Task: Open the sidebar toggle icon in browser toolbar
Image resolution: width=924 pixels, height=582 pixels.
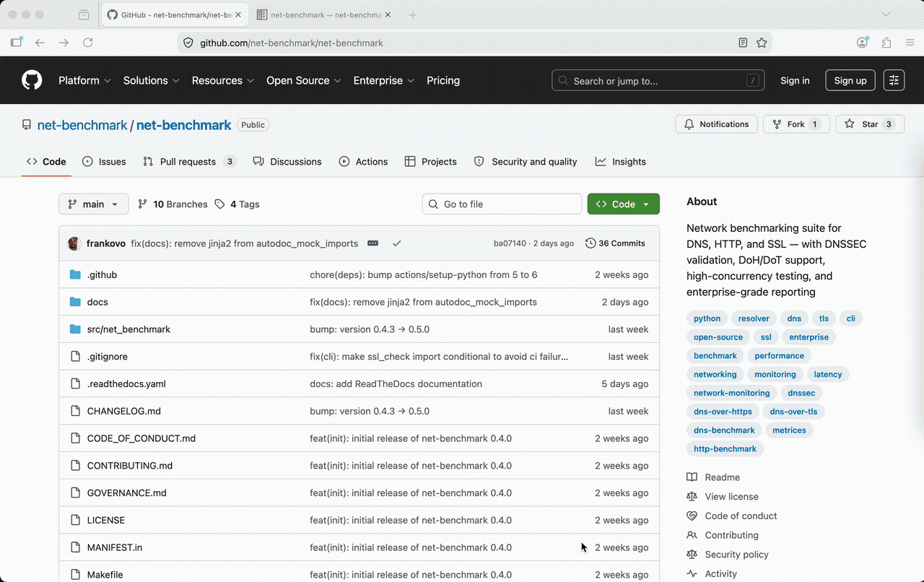Action: click(16, 43)
